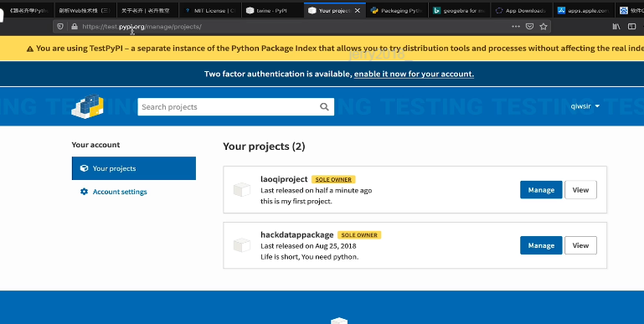The image size is (644, 324).
Task: Select Your projects in the sidebar
Action: pos(133,168)
